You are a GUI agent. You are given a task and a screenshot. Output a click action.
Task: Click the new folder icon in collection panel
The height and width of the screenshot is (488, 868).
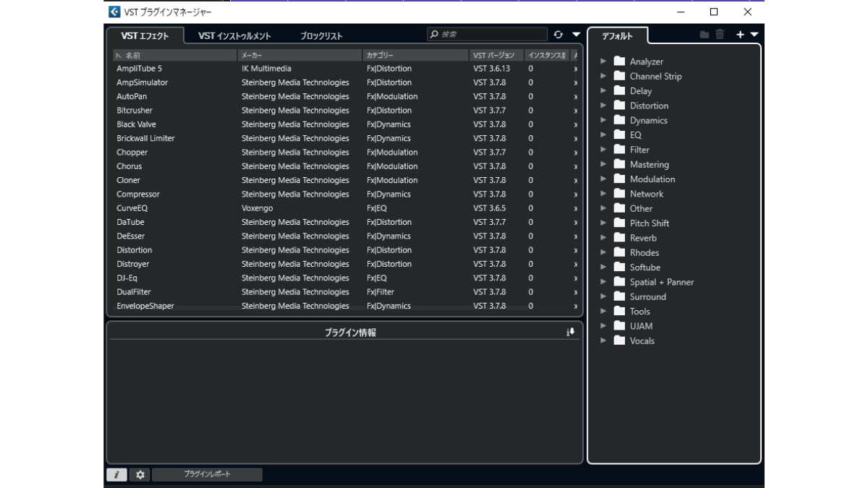(x=705, y=35)
